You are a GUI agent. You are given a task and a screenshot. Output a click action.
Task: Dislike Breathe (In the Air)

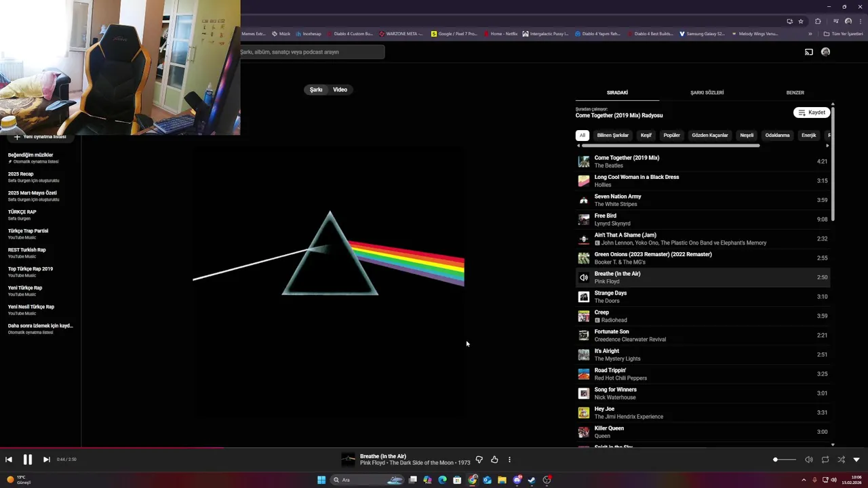(479, 460)
